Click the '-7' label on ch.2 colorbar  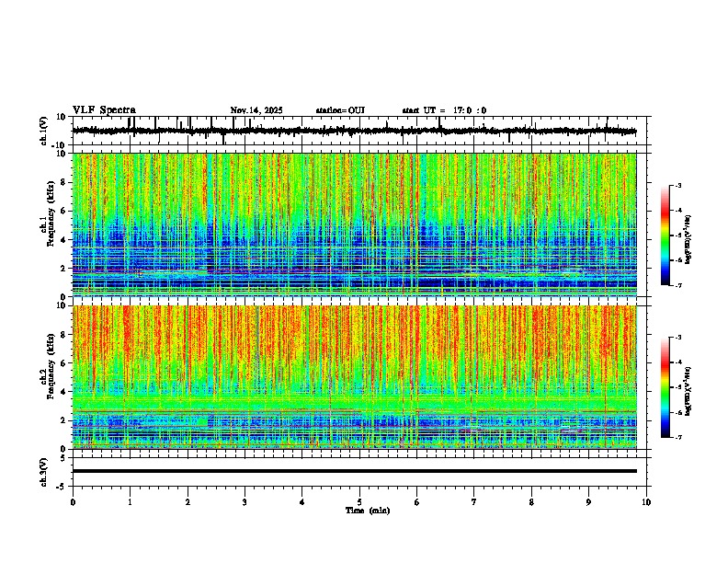pyautogui.click(x=677, y=438)
